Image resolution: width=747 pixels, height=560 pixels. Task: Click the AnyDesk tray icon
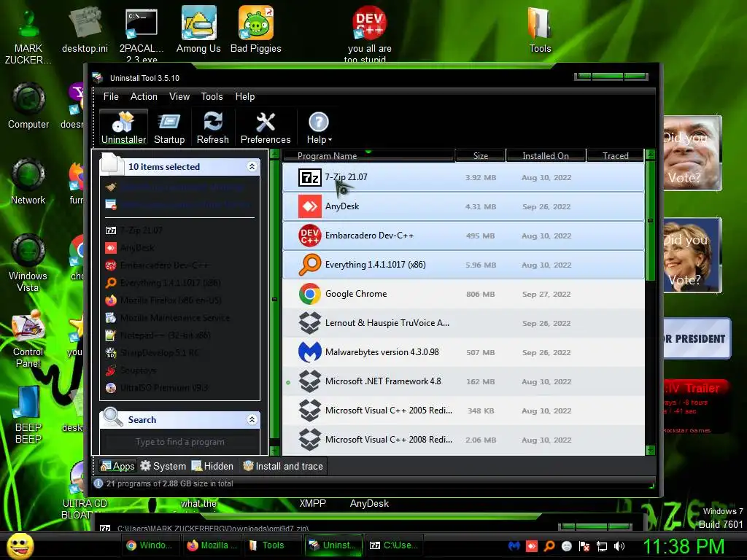[x=532, y=546]
